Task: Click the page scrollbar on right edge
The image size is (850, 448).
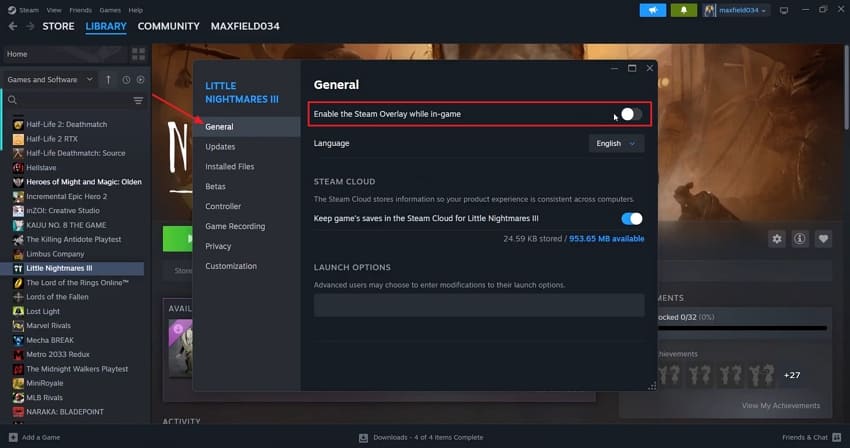Action: (846, 87)
